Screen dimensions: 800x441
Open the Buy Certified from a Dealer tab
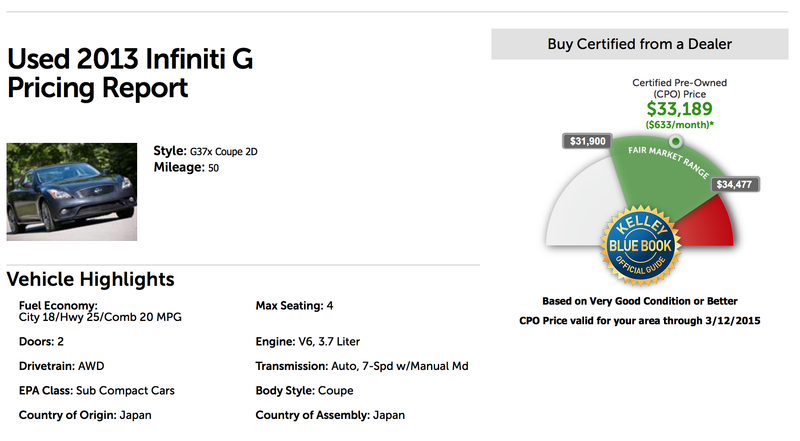[x=639, y=44]
